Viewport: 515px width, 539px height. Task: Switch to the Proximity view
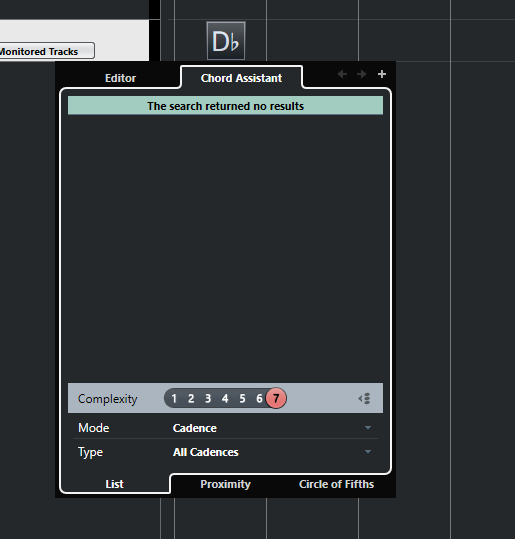(x=226, y=484)
